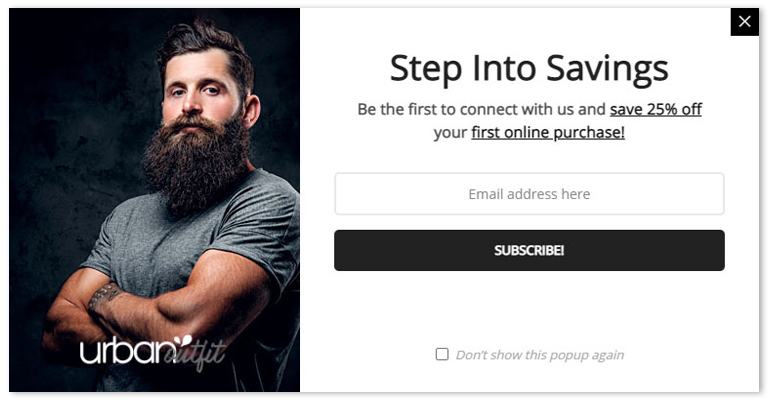768x400 pixels.
Task: Click the man's long beard
Action: pos(197,165)
